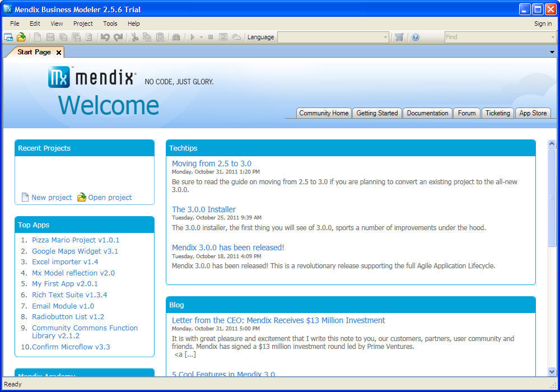The height and width of the screenshot is (392, 560).
Task: Click the Mendix logo in the banner
Action: 92,77
